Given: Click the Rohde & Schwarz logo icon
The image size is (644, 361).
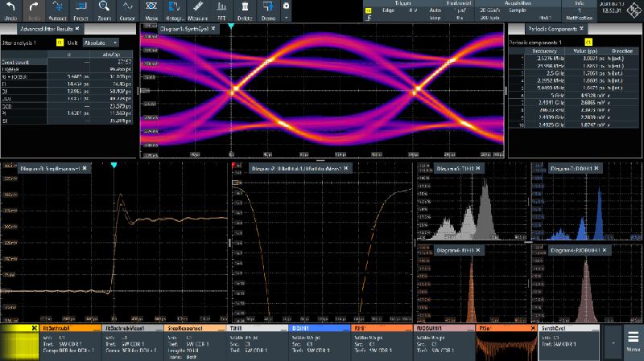Looking at the screenshot, I should tap(633, 10).
